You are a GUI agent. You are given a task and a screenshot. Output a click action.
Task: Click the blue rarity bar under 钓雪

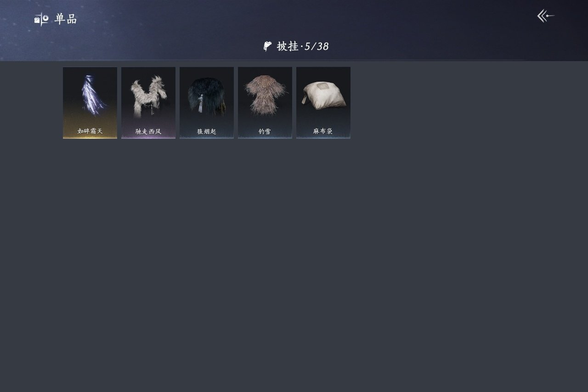265,137
